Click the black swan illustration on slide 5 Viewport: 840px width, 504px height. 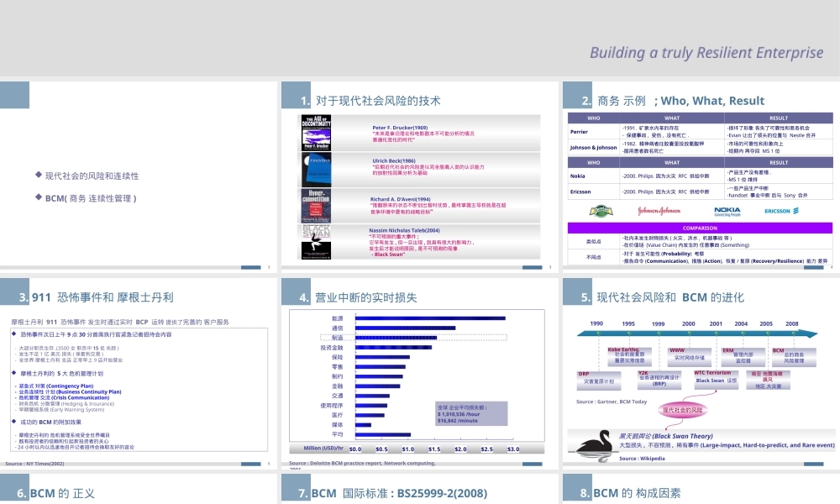click(x=594, y=444)
